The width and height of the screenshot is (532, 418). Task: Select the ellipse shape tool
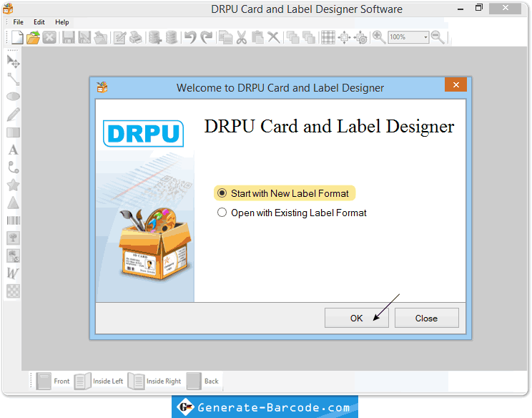point(14,97)
